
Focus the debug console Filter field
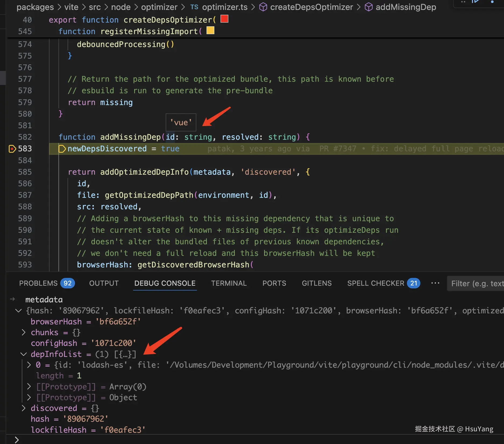tap(475, 284)
